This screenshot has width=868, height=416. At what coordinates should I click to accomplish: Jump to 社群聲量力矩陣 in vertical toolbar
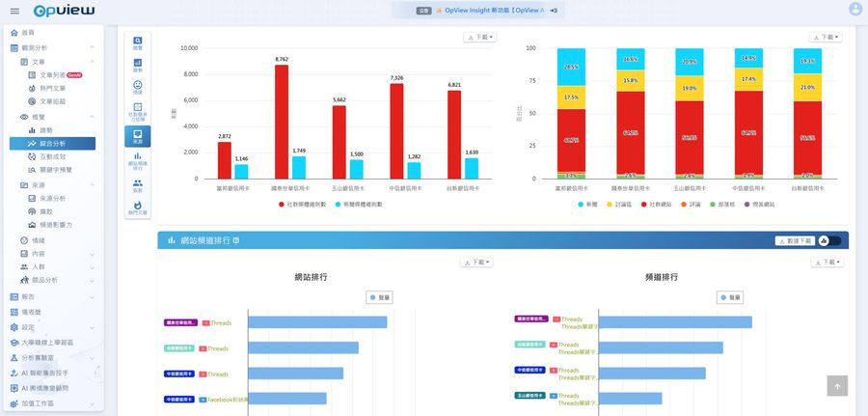pos(137,112)
